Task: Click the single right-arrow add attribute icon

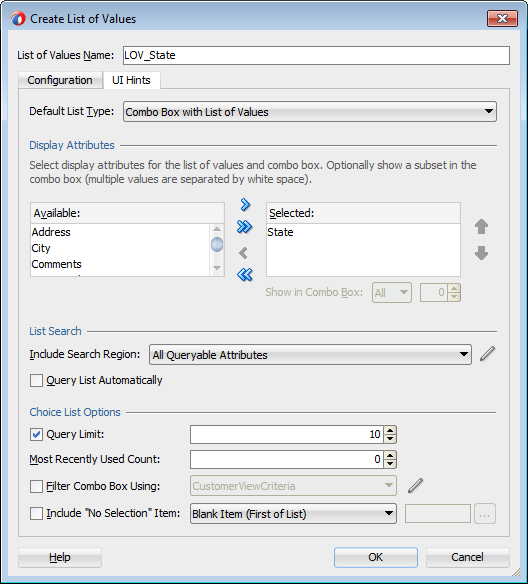Action: [x=245, y=204]
